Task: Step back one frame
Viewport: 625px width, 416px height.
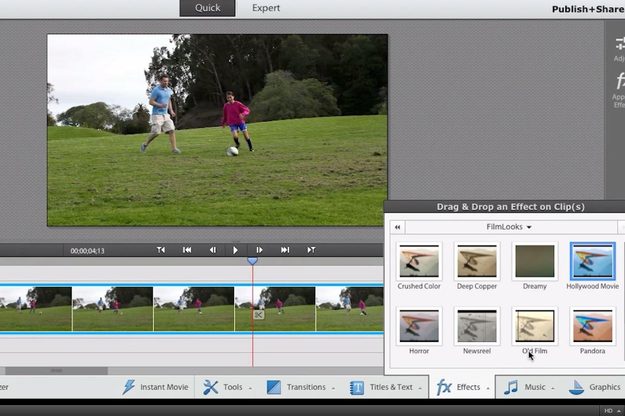Action: coord(213,250)
